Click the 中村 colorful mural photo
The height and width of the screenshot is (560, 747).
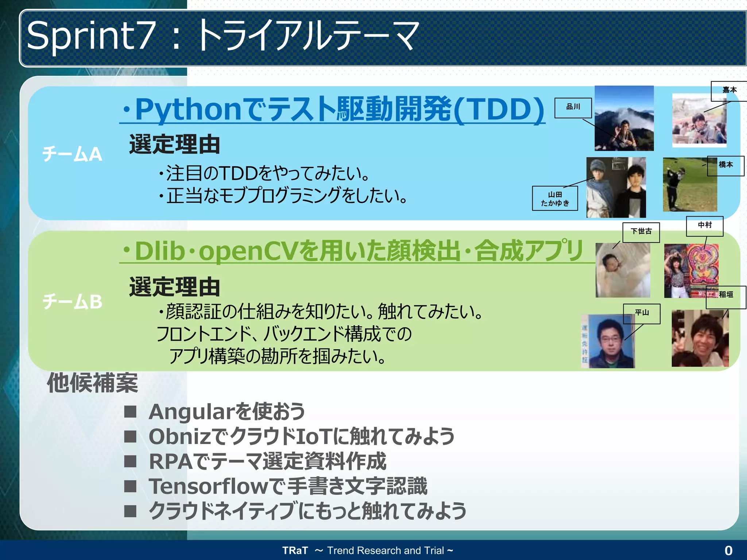(x=691, y=271)
